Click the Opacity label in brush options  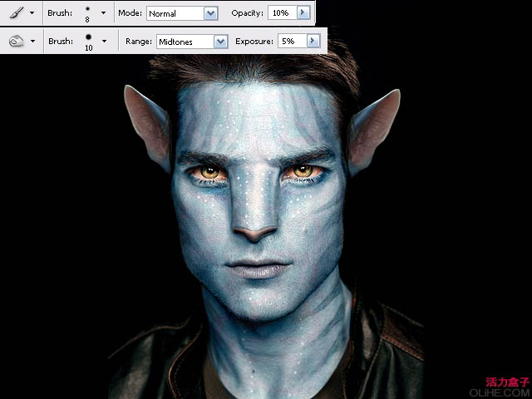pos(247,13)
